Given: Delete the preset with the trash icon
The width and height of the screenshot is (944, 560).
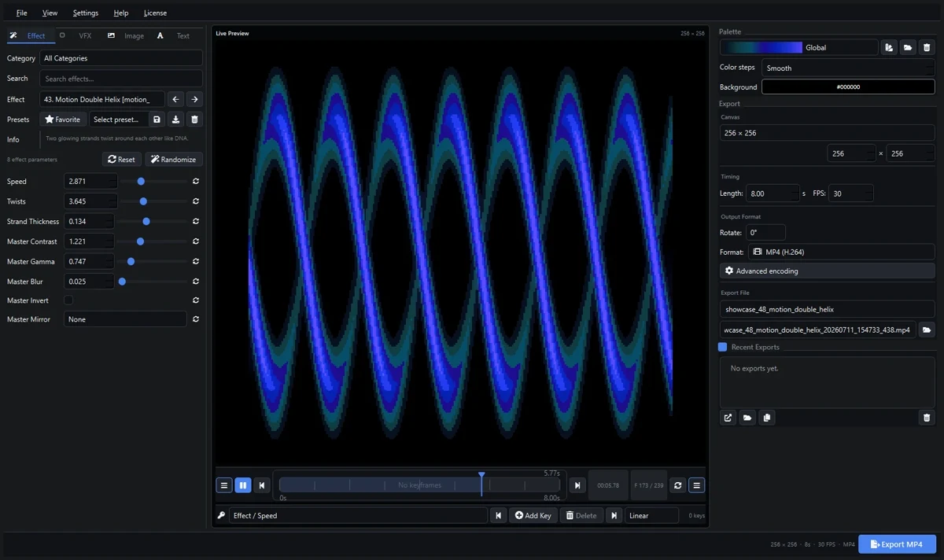Looking at the screenshot, I should (195, 120).
